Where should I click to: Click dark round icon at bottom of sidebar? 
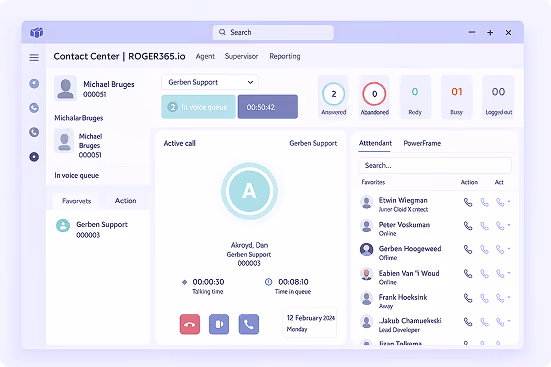(x=34, y=156)
